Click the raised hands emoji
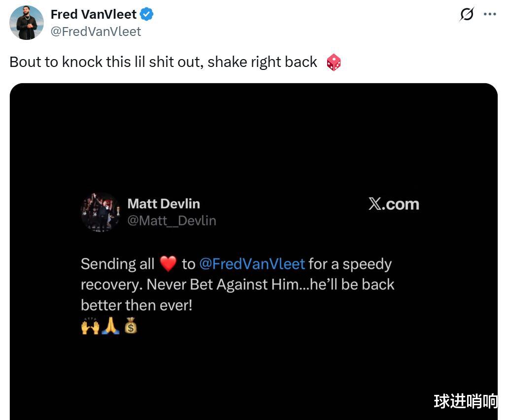This screenshot has height=420, width=507. click(x=90, y=325)
